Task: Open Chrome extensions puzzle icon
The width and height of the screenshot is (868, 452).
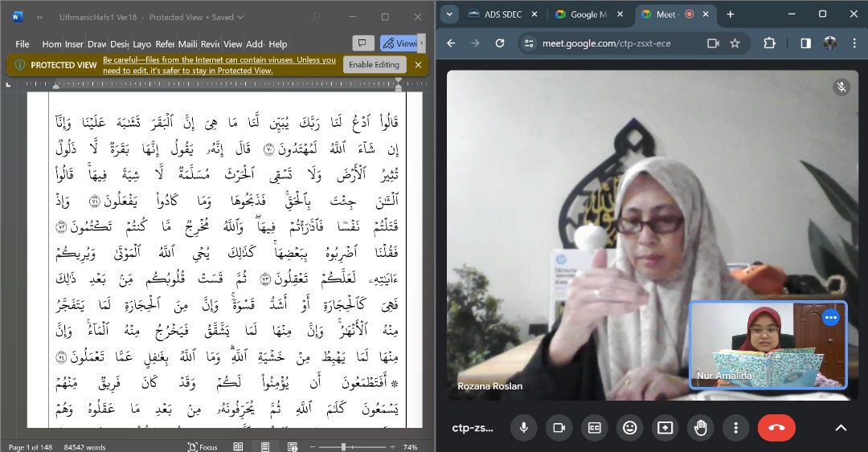Action: click(769, 43)
